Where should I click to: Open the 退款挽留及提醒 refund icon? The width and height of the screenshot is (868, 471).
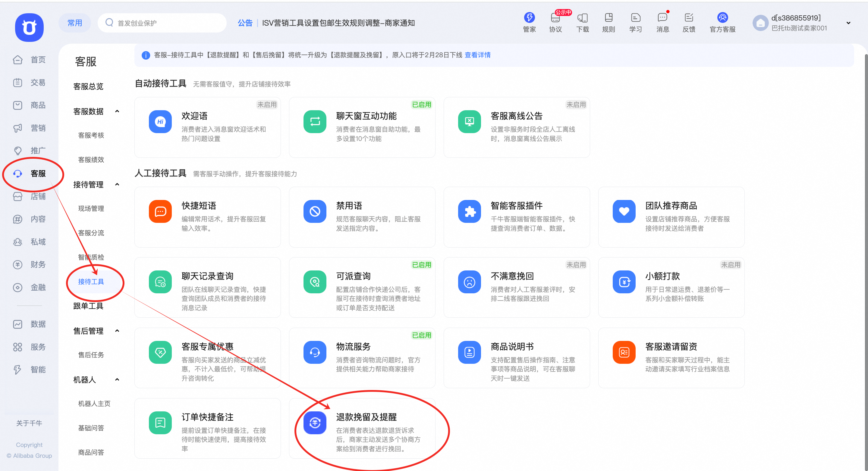[315, 423]
